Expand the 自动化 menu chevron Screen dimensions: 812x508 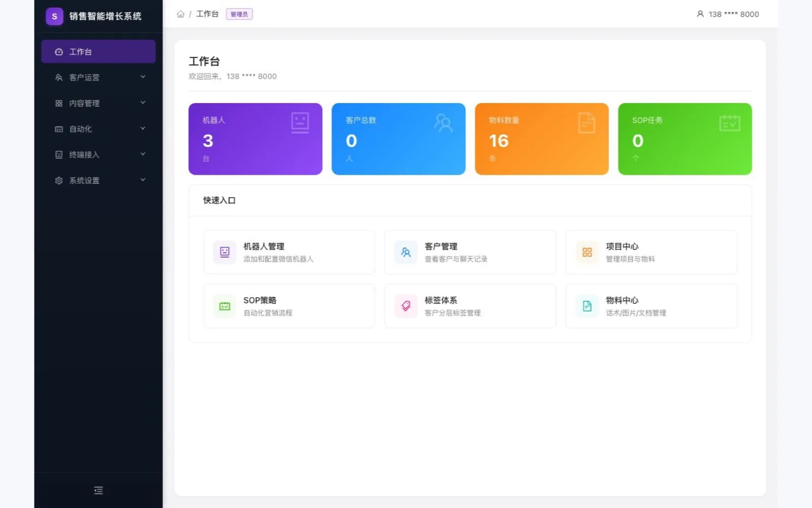click(143, 129)
